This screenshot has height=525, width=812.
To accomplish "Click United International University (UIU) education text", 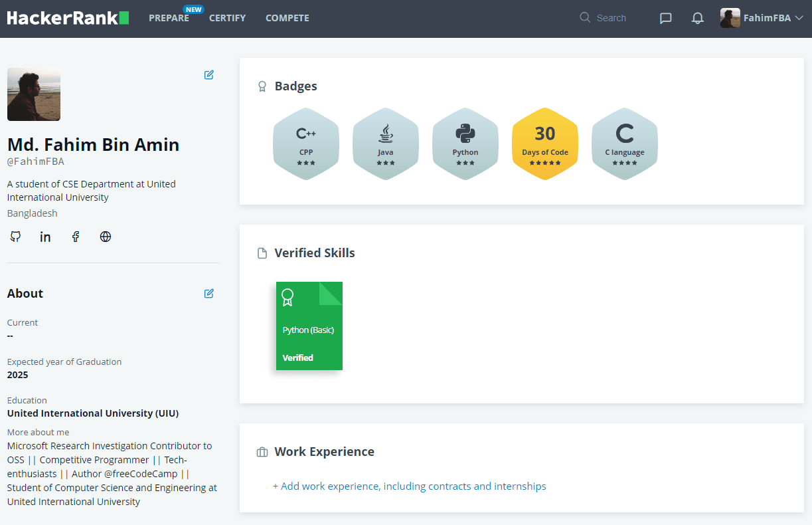I will (x=93, y=413).
